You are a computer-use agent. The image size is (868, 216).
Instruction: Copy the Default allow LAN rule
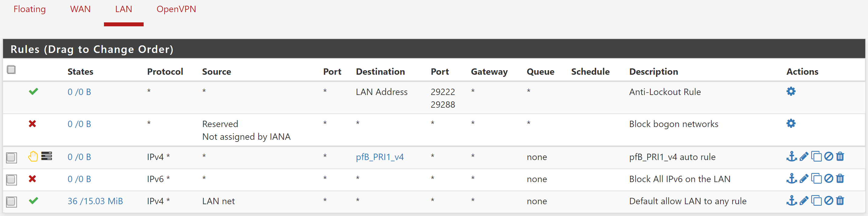(x=816, y=201)
